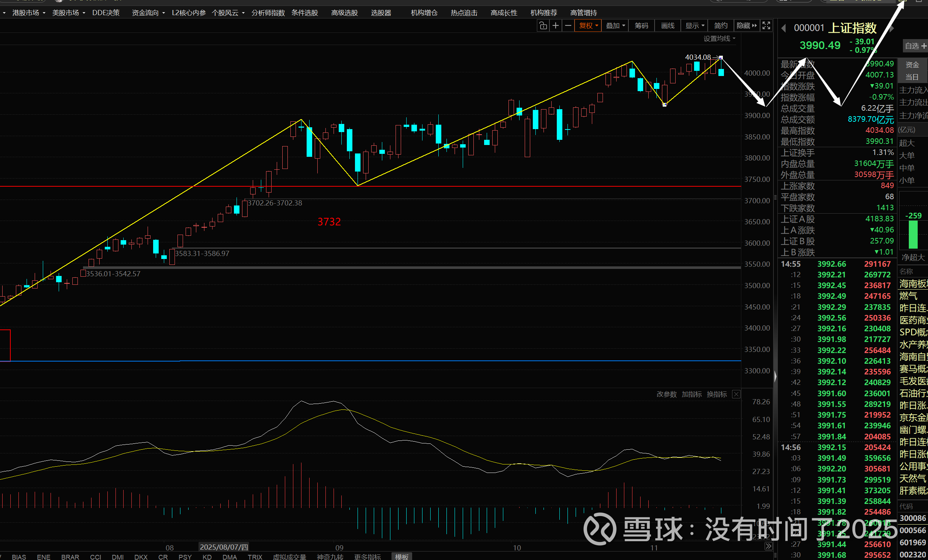928x560 pixels.
Task: Enter fullscreen chart view icon
Action: (x=766, y=25)
